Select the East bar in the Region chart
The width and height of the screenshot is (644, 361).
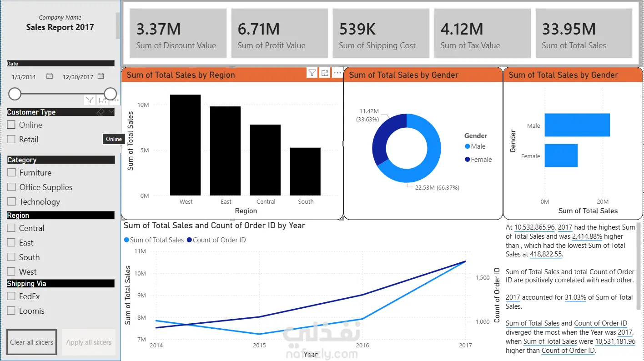click(226, 151)
